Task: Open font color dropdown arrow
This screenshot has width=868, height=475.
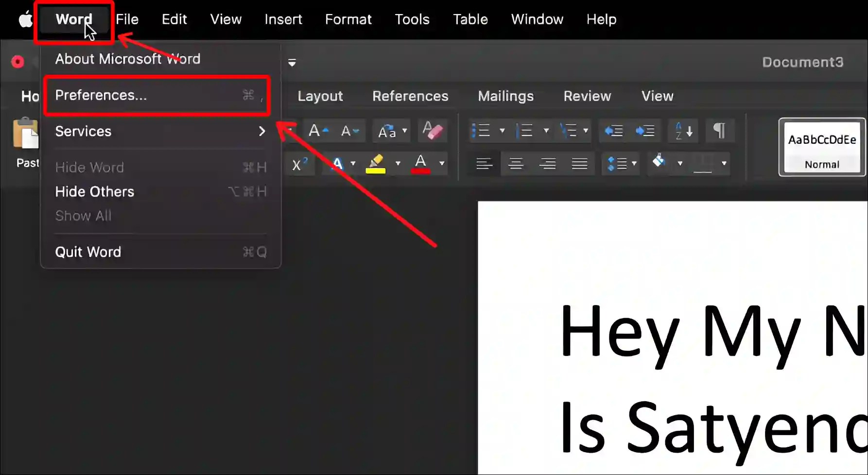Action: tap(442, 164)
